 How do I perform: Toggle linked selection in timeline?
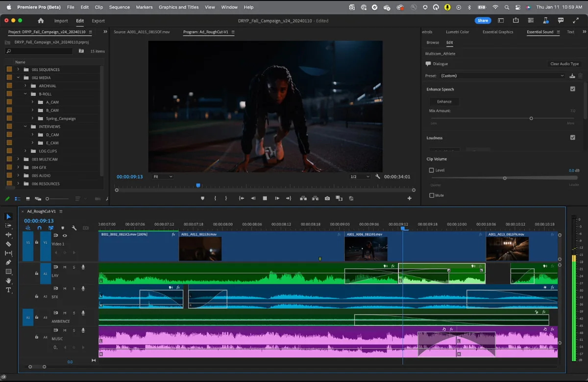(50, 228)
